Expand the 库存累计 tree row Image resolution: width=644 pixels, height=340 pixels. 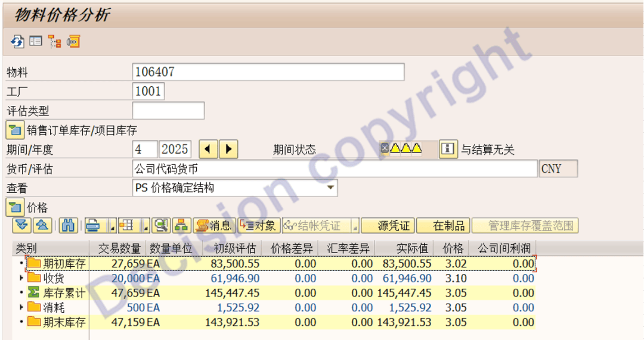pos(22,293)
